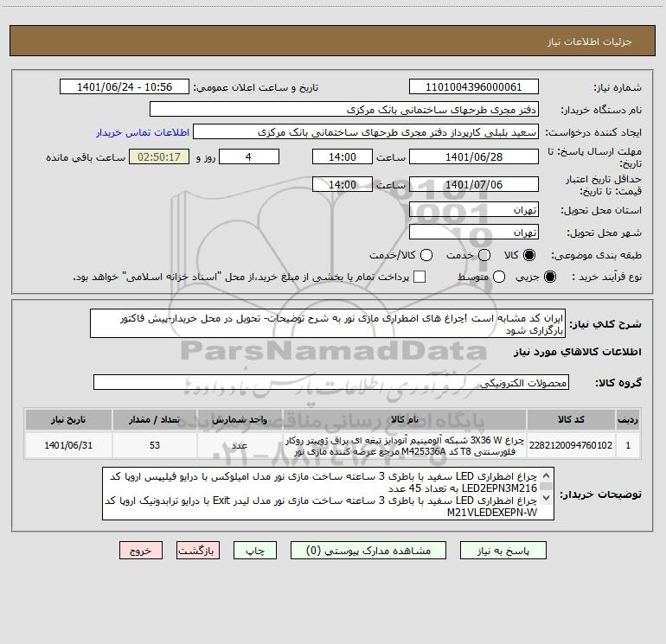Click the public announcement date field 1401/06/24
Screen dimensions: 666x644
point(125,87)
